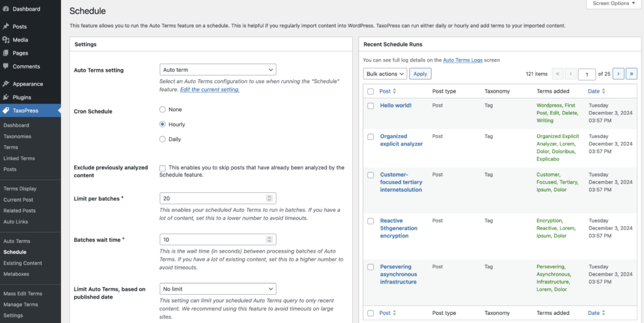Expand the Screen Options panel
Image resolution: width=644 pixels, height=323 pixels.
tap(613, 4)
